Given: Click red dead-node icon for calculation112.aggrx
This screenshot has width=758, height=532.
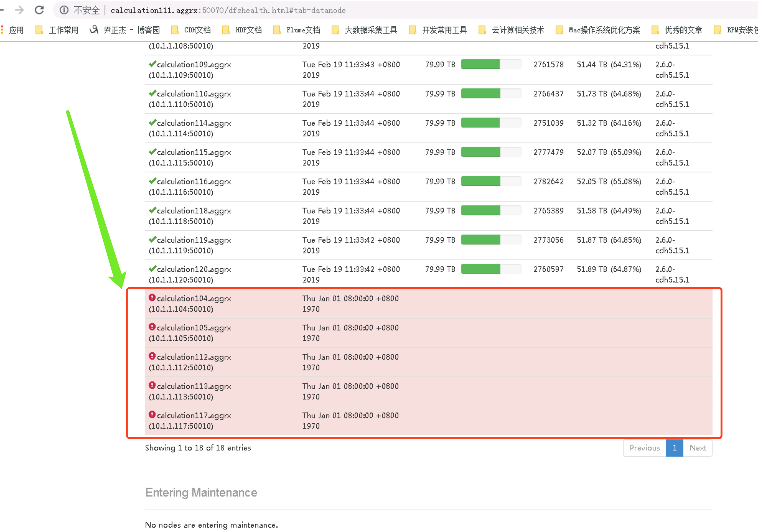Looking at the screenshot, I should pos(152,356).
